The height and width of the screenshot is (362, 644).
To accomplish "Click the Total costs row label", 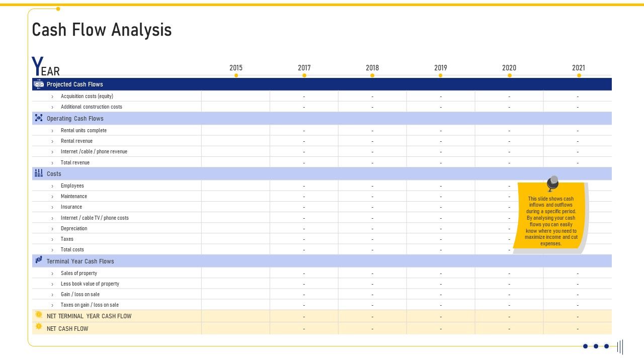I will [72, 249].
